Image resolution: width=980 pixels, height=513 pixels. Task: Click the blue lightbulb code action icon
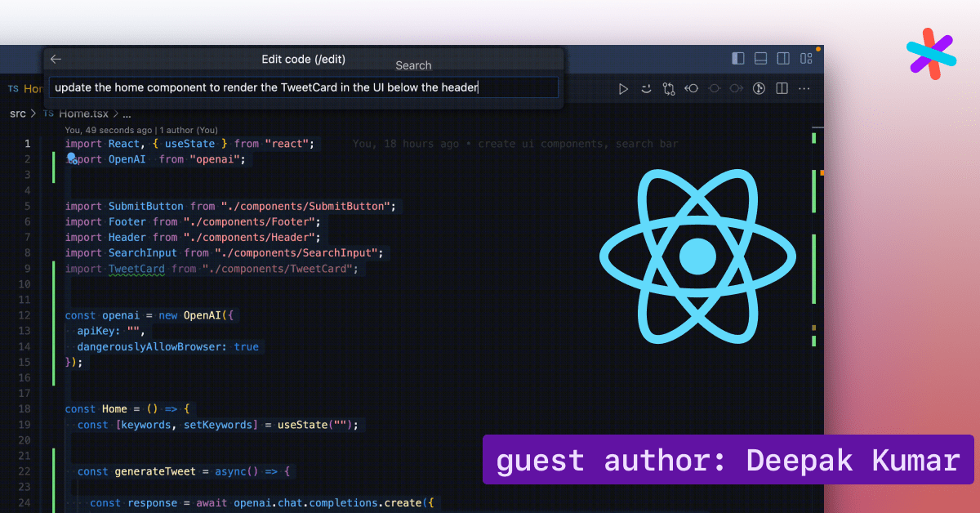tap(71, 158)
